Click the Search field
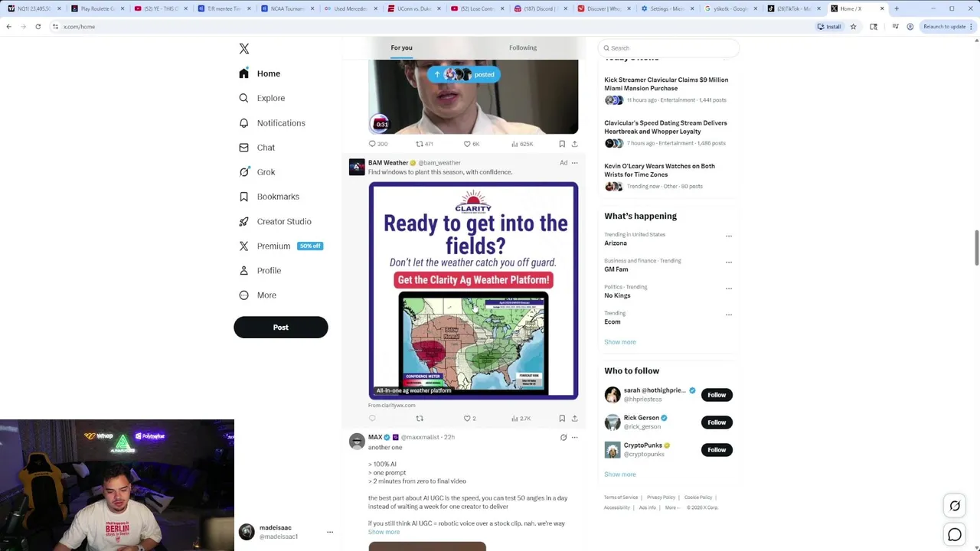Image resolution: width=980 pixels, height=551 pixels. tap(668, 48)
